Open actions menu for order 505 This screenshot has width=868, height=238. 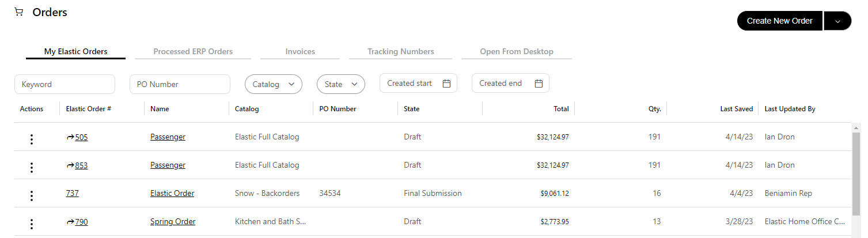tap(32, 139)
